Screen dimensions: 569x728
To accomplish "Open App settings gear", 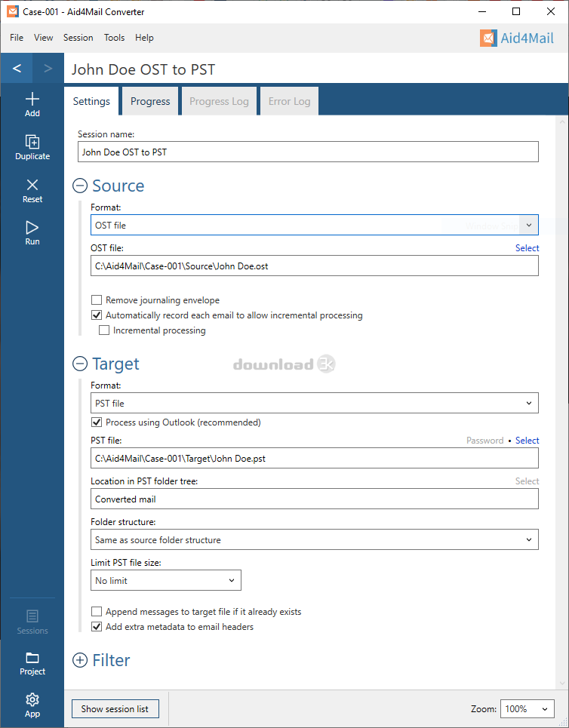I will [x=32, y=705].
